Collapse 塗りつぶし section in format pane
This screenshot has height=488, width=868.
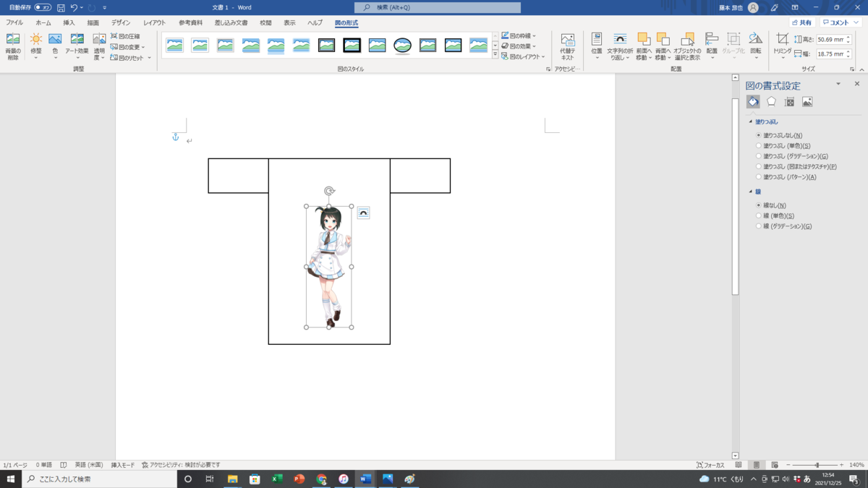pos(750,121)
